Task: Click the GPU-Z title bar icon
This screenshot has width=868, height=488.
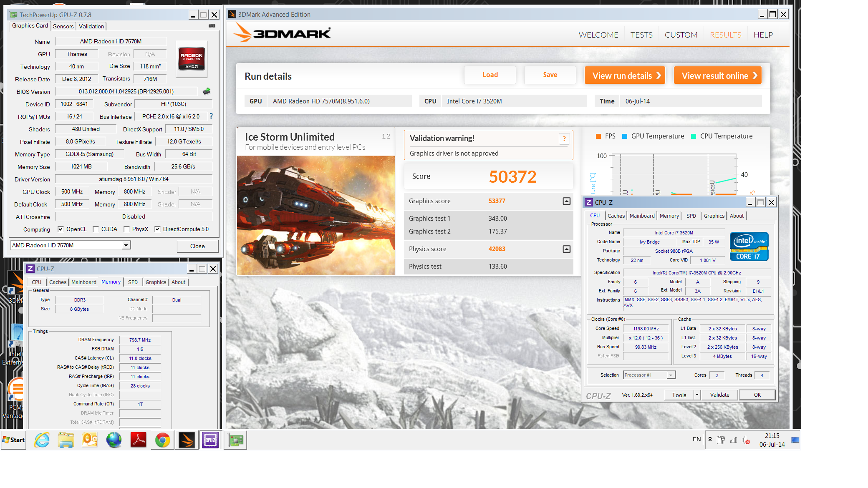Action: click(x=14, y=15)
